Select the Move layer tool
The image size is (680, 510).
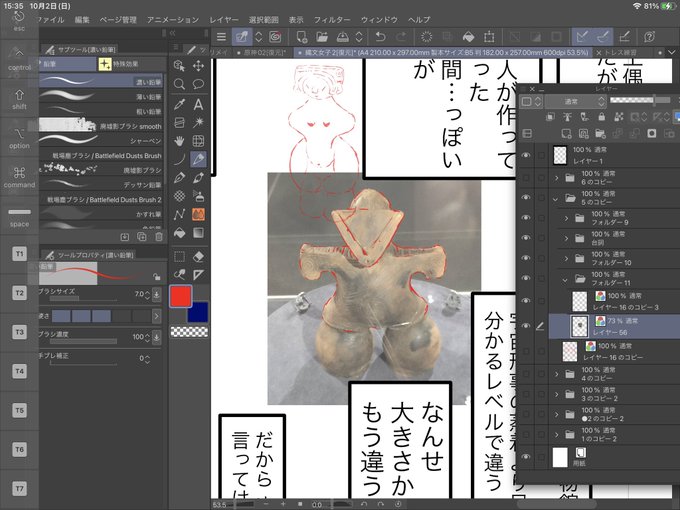point(198,65)
